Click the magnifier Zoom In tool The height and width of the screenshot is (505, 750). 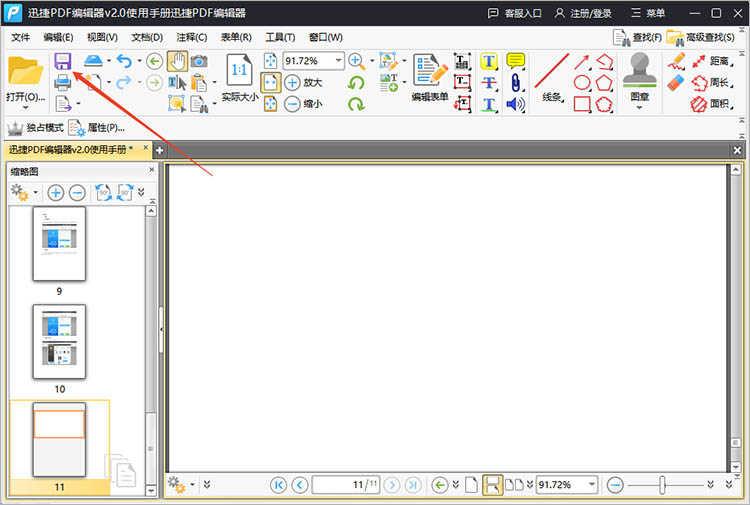pos(356,61)
